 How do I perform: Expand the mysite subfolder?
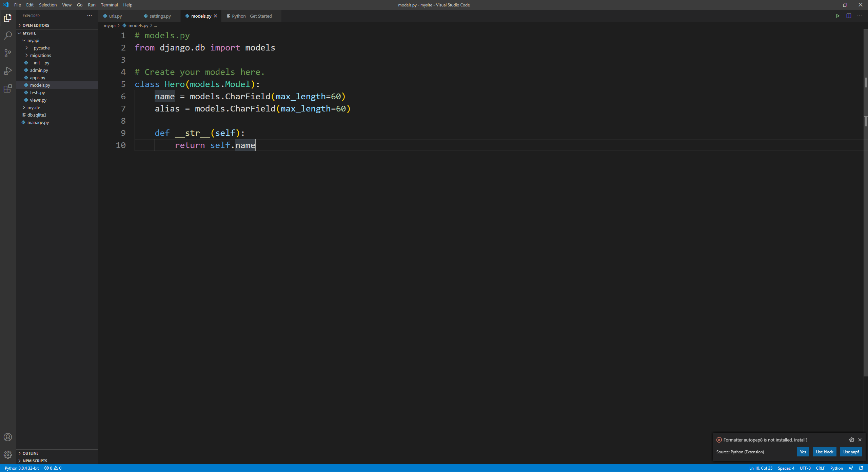pyautogui.click(x=57, y=107)
